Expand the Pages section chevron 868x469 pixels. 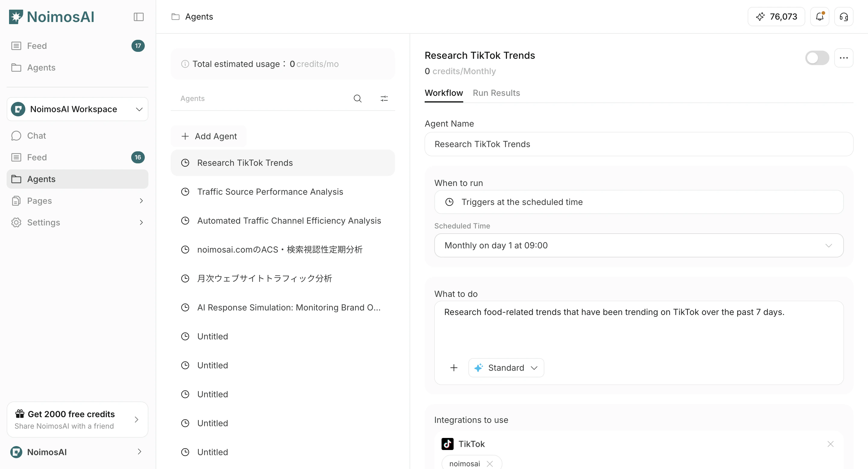coord(141,201)
